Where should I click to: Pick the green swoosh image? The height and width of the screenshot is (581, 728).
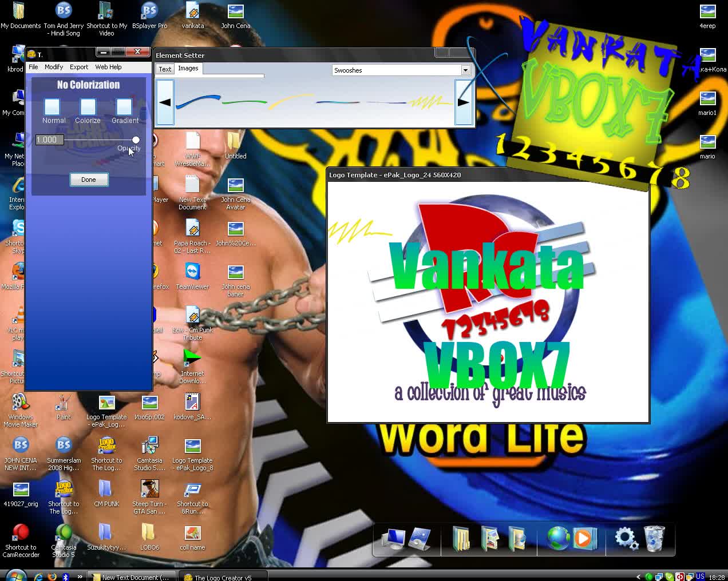click(244, 102)
